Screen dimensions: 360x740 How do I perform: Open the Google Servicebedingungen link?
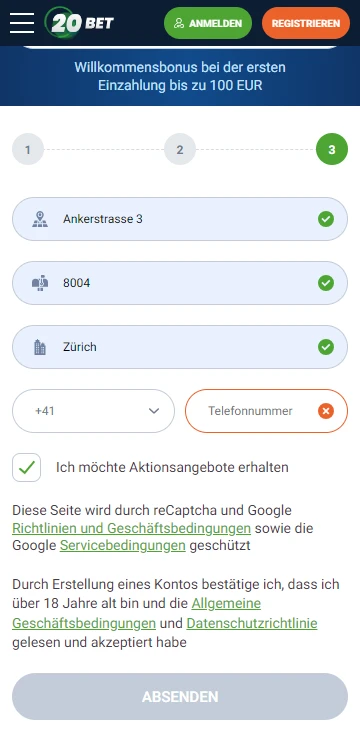point(123,546)
